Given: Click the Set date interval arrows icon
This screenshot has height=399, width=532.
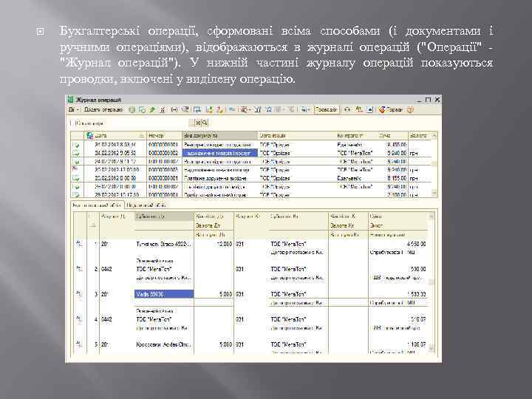Looking at the screenshot, I should pos(174,109).
